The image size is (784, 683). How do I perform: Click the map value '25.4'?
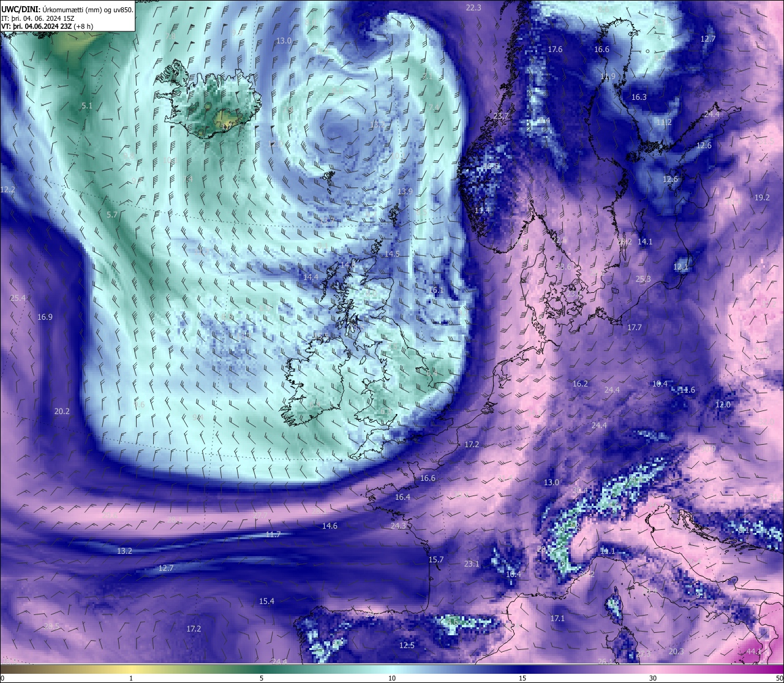[18, 298]
